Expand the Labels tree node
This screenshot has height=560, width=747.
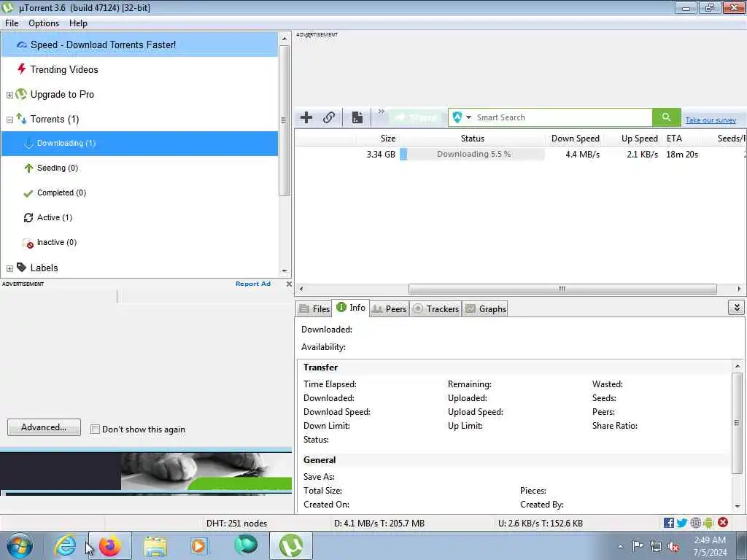(x=9, y=268)
